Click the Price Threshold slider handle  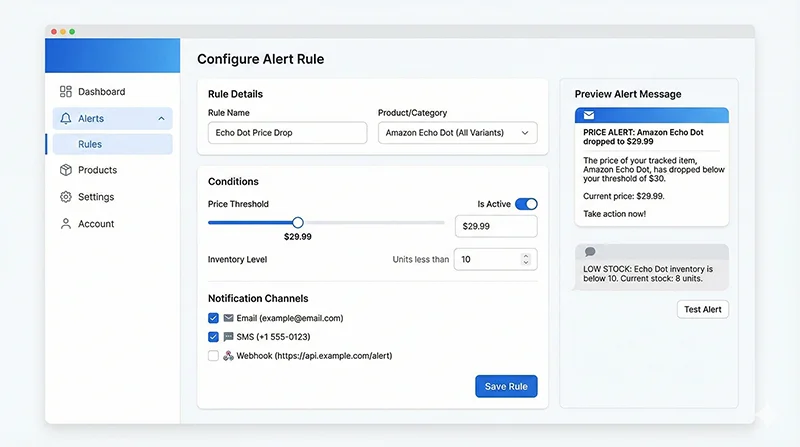(298, 222)
